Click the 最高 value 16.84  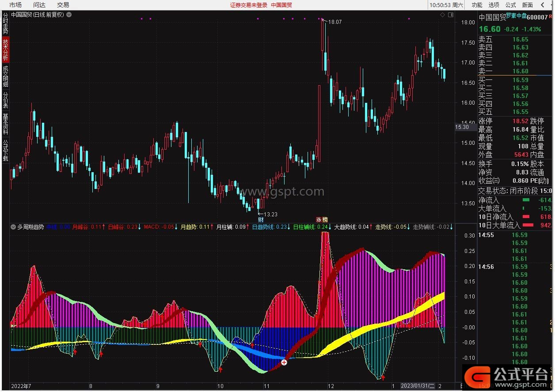click(520, 129)
